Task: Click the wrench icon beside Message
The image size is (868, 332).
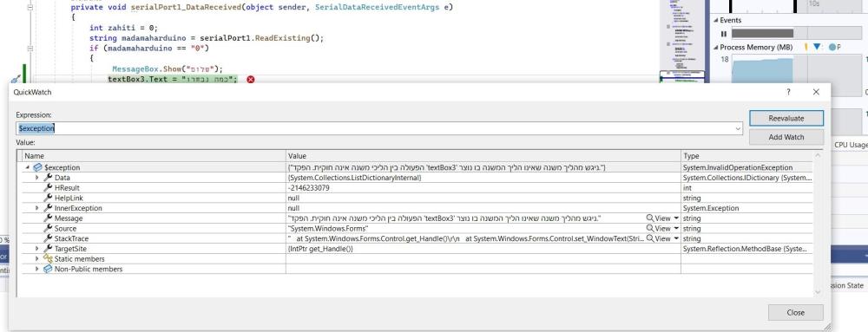Action: (x=48, y=218)
